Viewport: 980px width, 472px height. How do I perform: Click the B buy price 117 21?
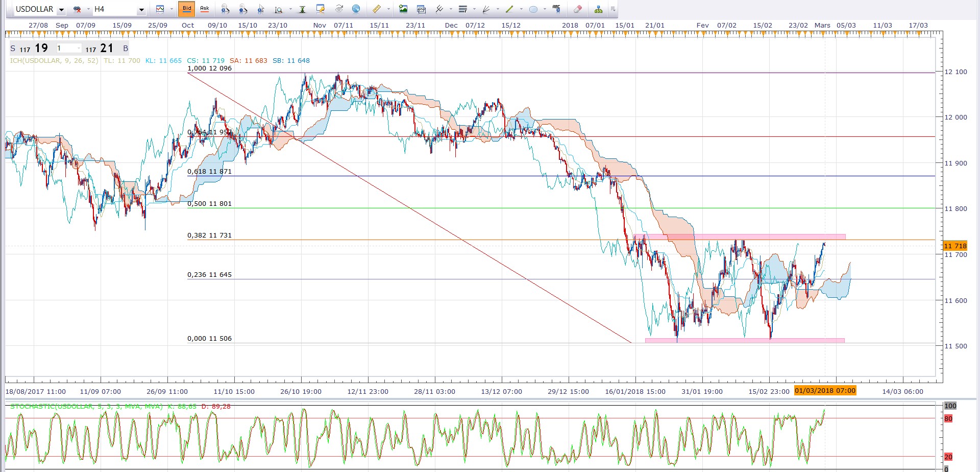pos(107,49)
